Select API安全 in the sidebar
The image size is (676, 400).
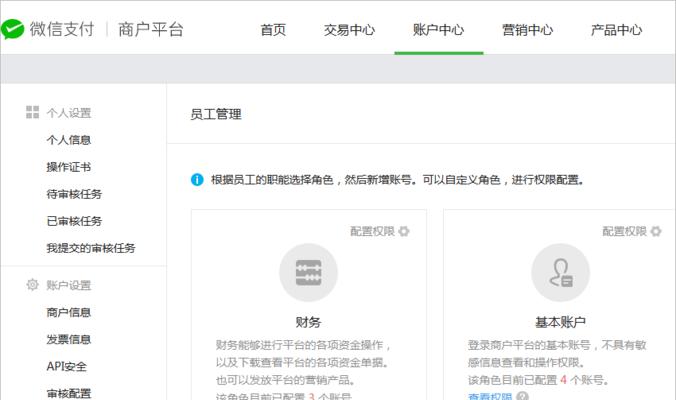click(66, 366)
